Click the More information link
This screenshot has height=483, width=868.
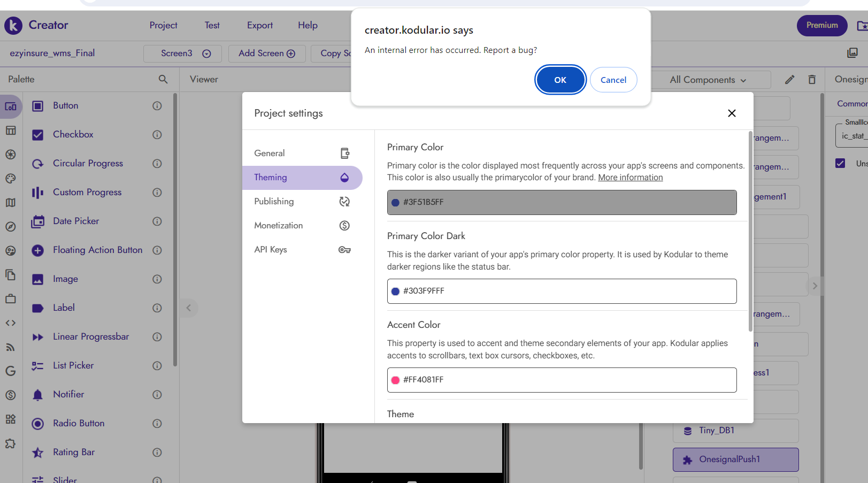pyautogui.click(x=630, y=178)
